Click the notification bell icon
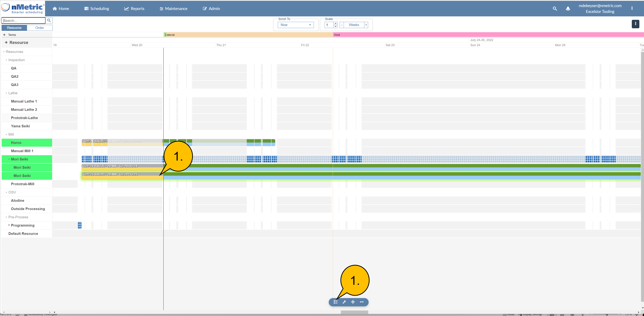The image size is (644, 316). (568, 9)
